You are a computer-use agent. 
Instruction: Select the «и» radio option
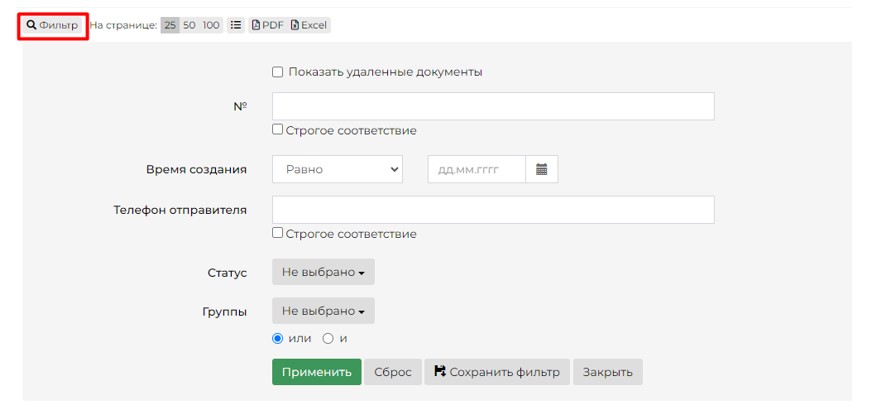point(328,338)
